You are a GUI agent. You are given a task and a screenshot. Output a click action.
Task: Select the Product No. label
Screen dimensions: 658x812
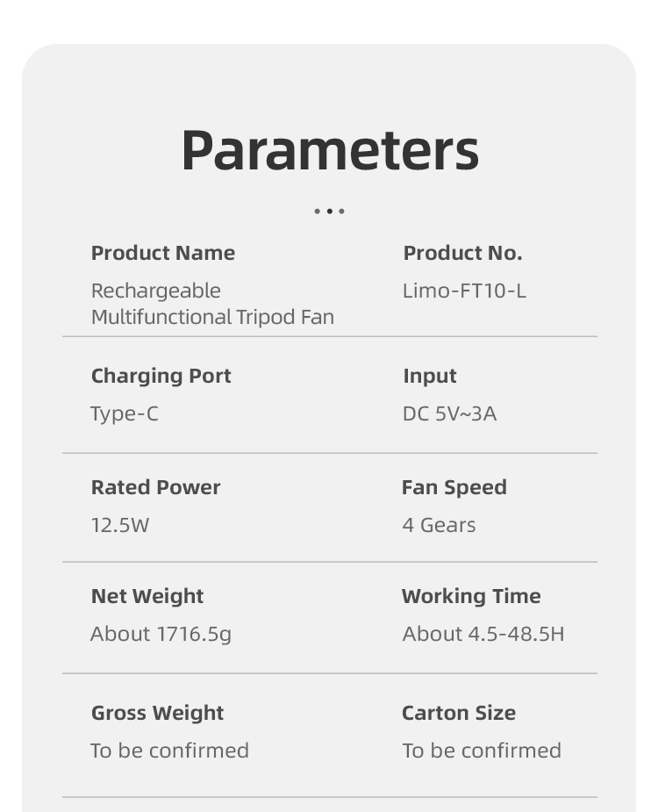click(463, 253)
